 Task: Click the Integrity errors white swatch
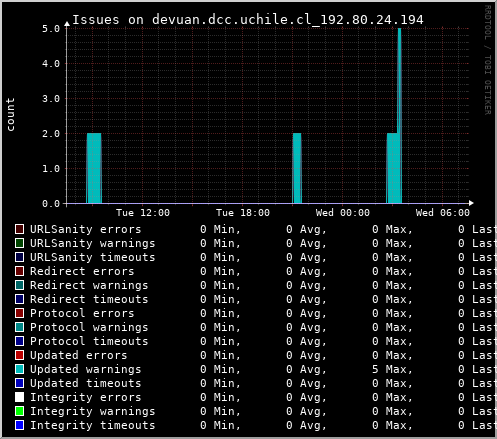coord(19,397)
